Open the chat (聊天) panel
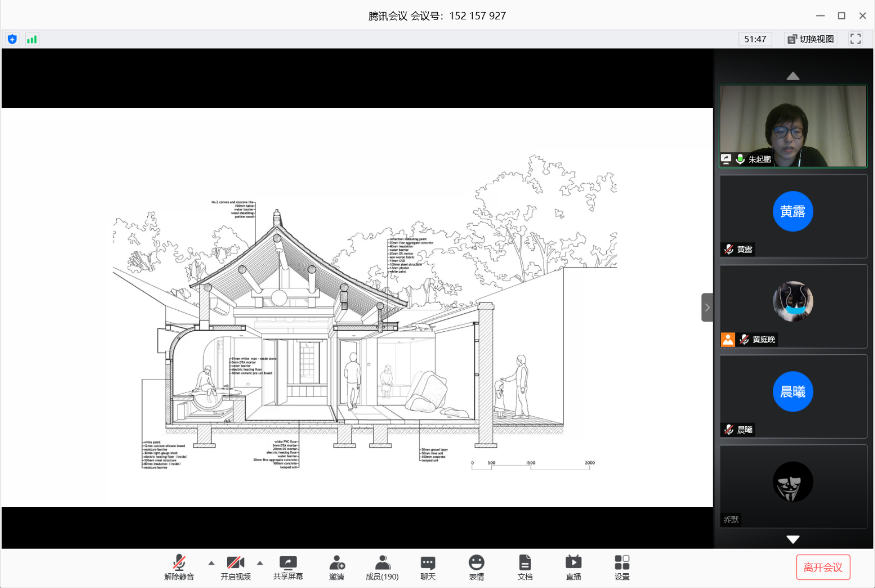The height and width of the screenshot is (588, 875). coord(428,563)
